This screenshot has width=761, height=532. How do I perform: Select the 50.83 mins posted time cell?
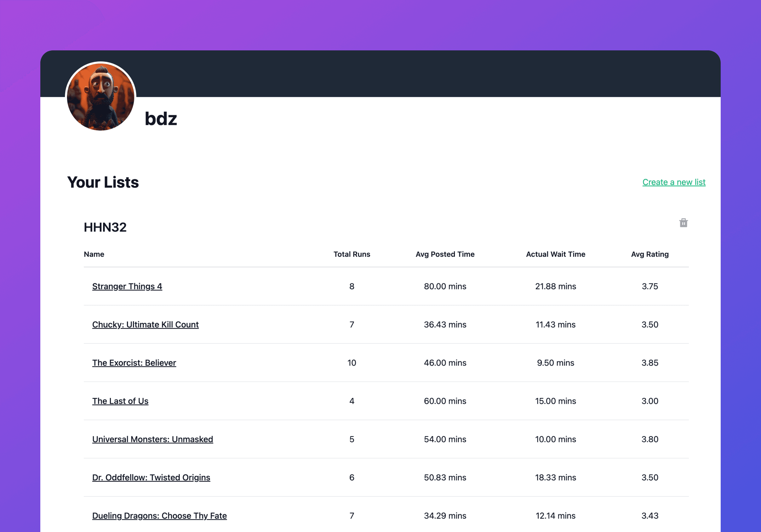click(445, 477)
